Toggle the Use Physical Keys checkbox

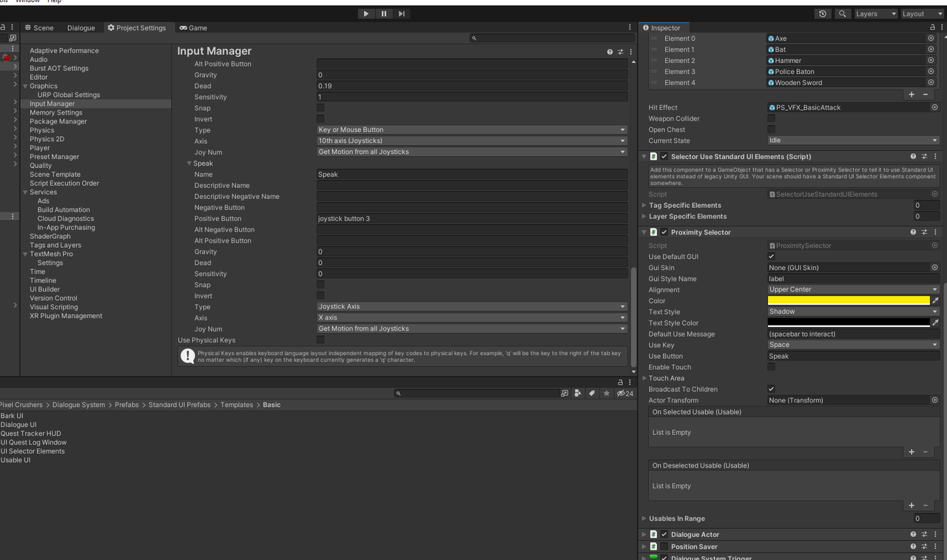point(320,340)
